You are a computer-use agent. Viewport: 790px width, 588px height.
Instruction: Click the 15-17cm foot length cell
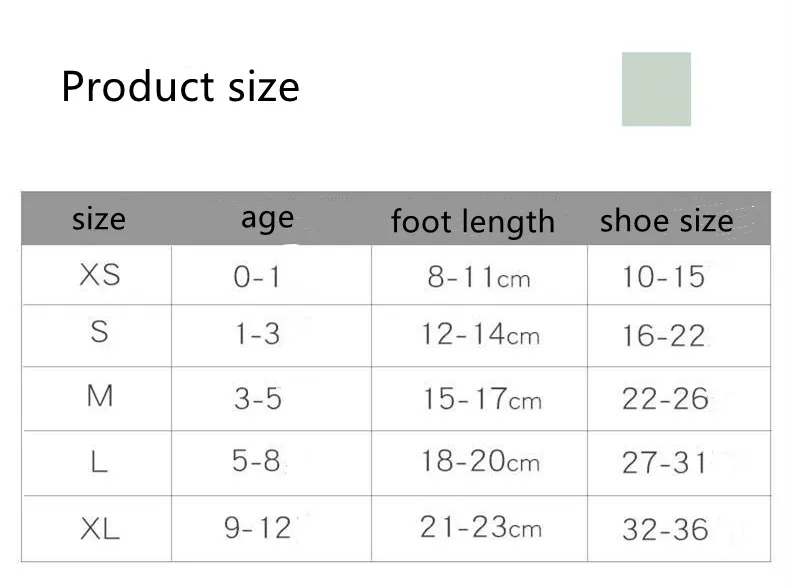(x=480, y=399)
